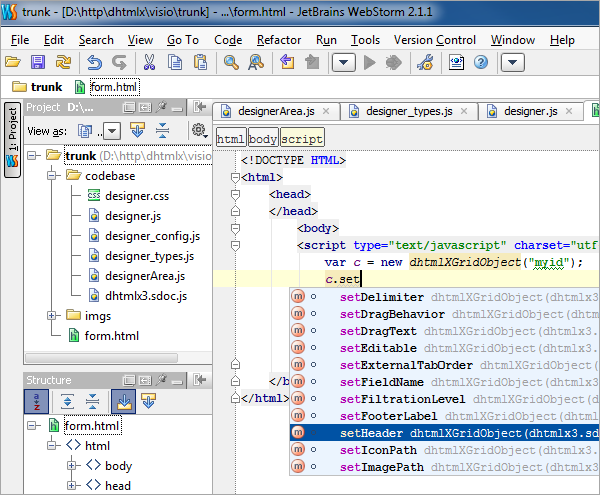Toggle the 1: Project side tool button
Screen dimensions: 600x495
(x=12, y=140)
